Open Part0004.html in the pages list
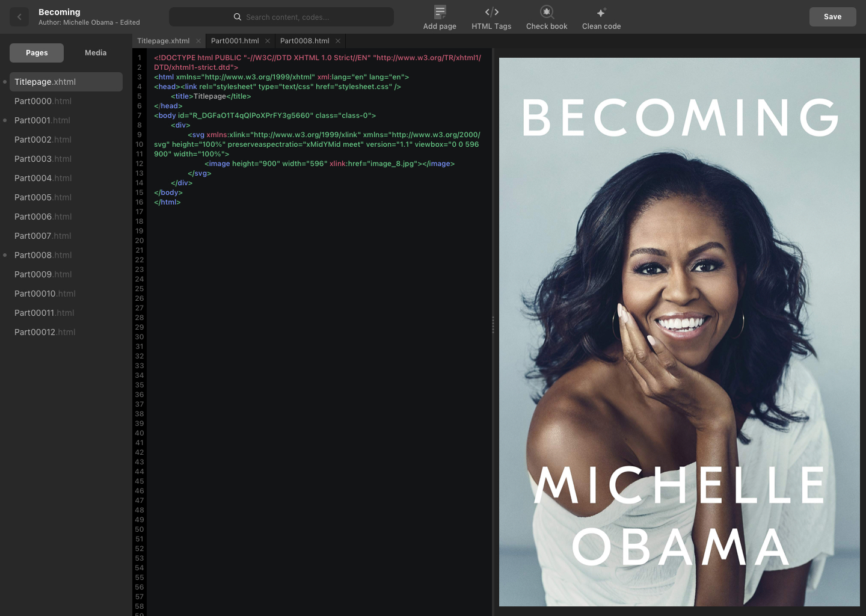 click(x=66, y=178)
